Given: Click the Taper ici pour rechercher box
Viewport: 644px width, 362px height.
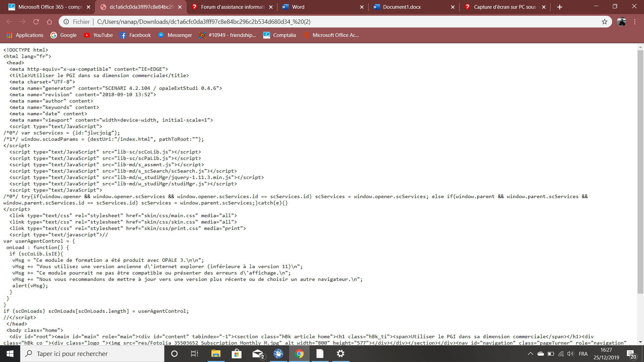Looking at the screenshot, I should coord(92,354).
